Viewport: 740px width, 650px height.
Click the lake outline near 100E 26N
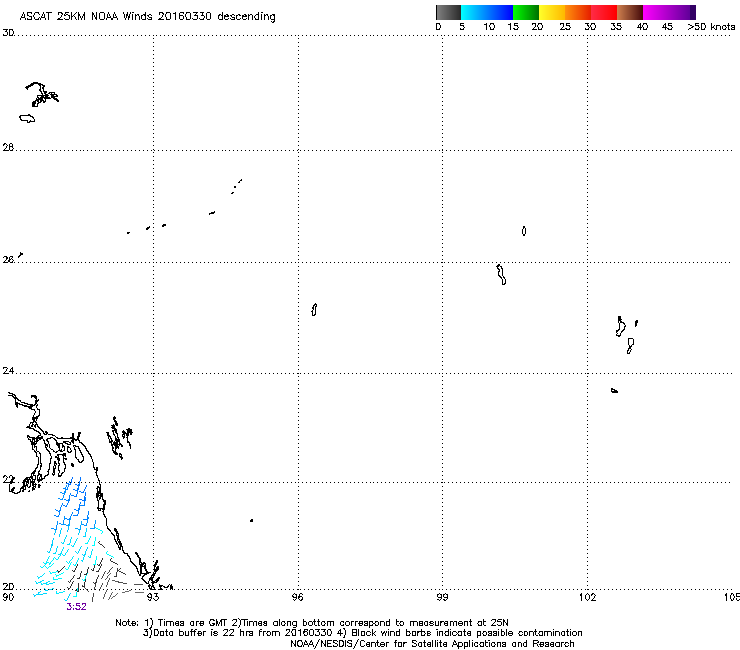pos(501,274)
